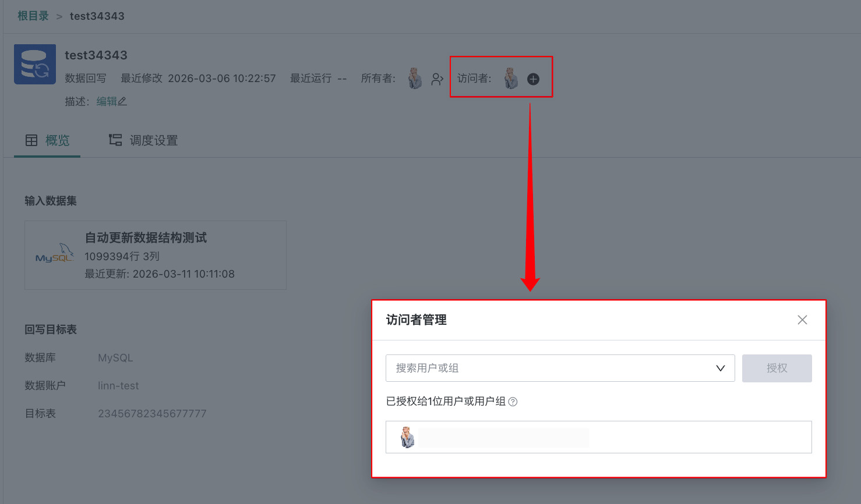This screenshot has height=504, width=861.
Task: Click the avatar in the authorized user list
Action: coord(407,437)
